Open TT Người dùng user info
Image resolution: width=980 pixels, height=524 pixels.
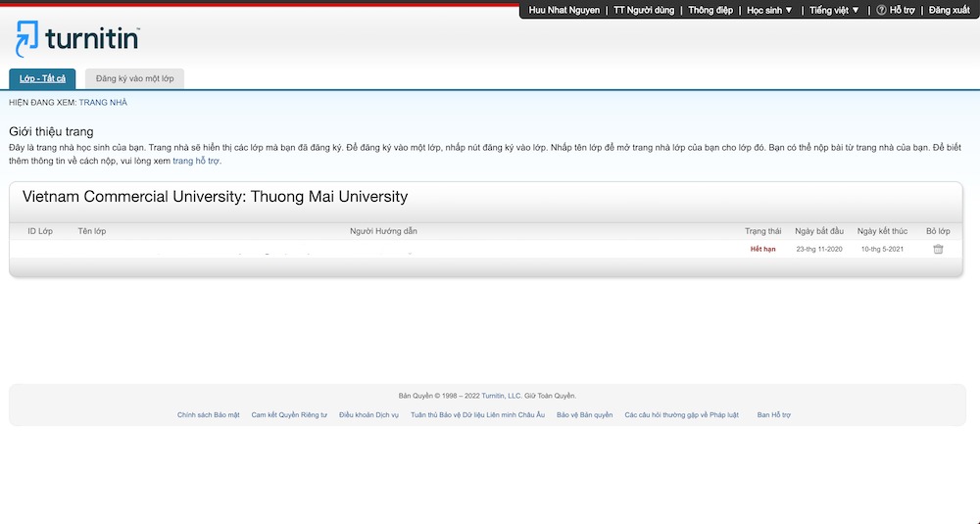click(644, 10)
